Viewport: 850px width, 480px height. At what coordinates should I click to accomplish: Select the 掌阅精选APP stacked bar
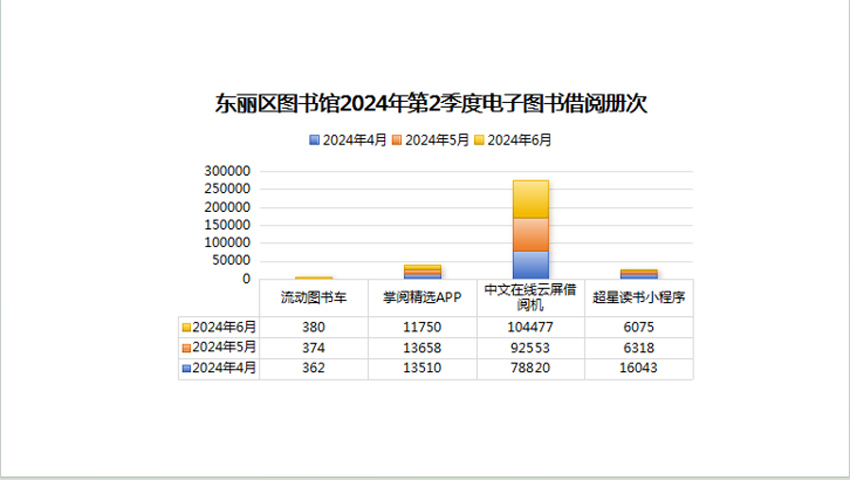(x=422, y=272)
